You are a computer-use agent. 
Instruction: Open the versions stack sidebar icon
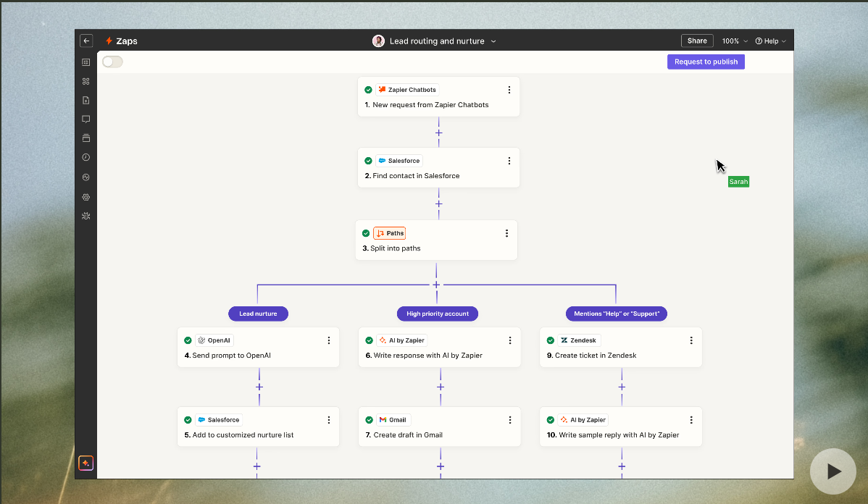[85, 138]
